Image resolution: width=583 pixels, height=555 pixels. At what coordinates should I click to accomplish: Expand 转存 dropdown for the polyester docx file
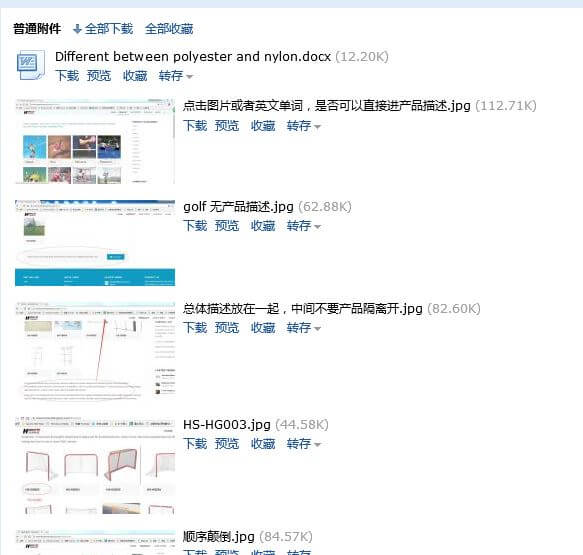175,76
